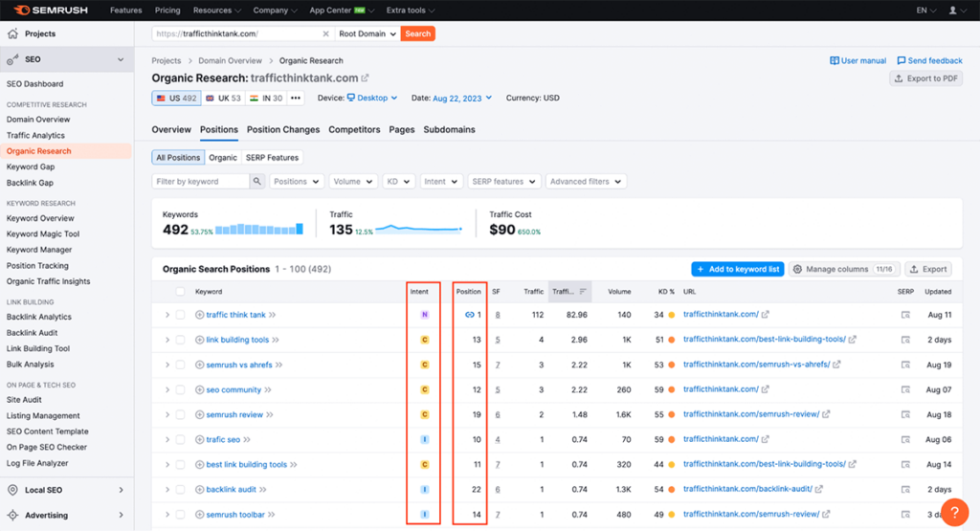Switch to the Pages tab

(402, 129)
